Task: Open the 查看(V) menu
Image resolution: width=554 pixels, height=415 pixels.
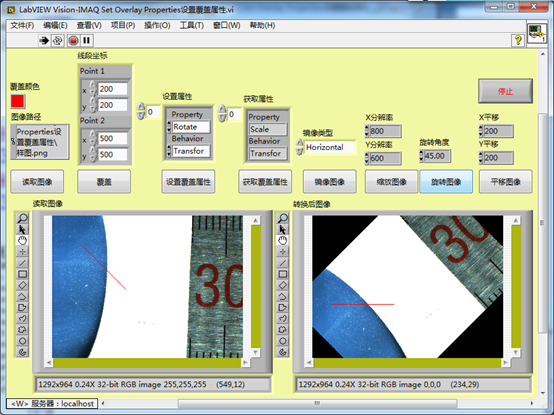Action: 89,25
